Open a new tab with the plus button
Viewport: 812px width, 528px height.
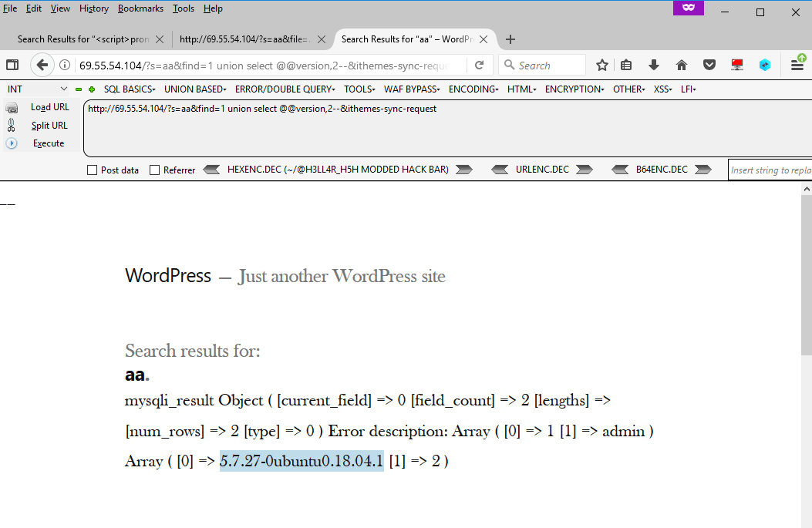point(510,39)
